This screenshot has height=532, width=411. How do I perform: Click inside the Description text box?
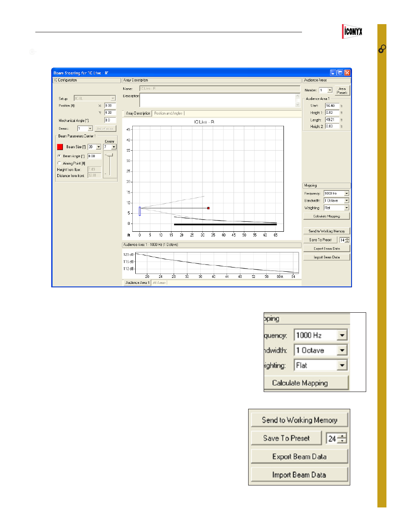[218, 100]
